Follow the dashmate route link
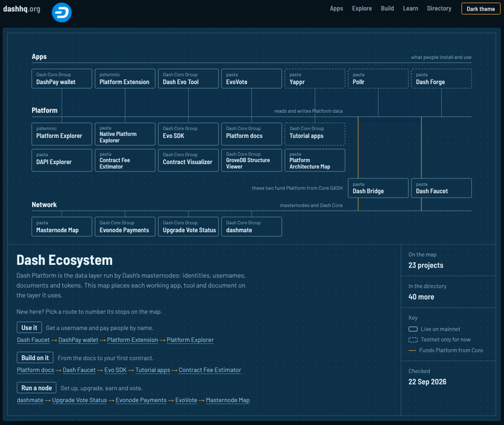 pyautogui.click(x=30, y=400)
